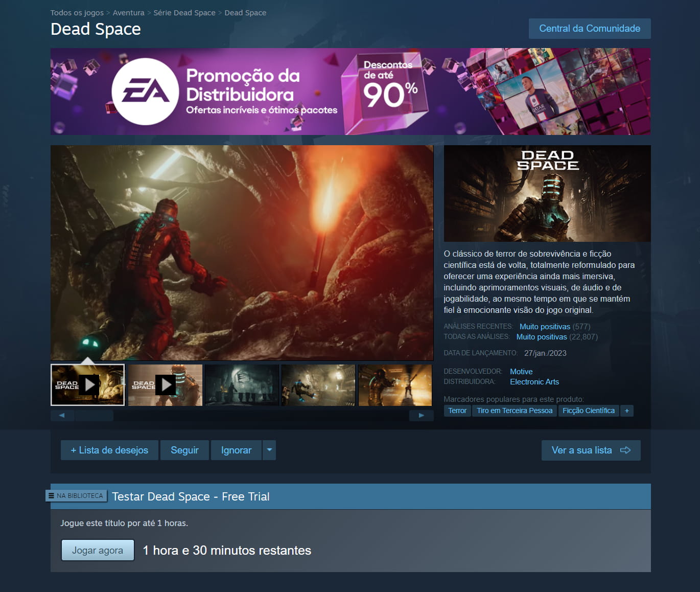
Task: Play the second Dead Space trailer thumbnail
Action: pyautogui.click(x=165, y=385)
